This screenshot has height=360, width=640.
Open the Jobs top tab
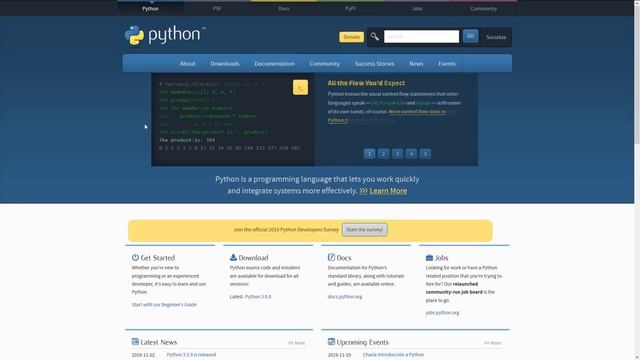point(417,8)
